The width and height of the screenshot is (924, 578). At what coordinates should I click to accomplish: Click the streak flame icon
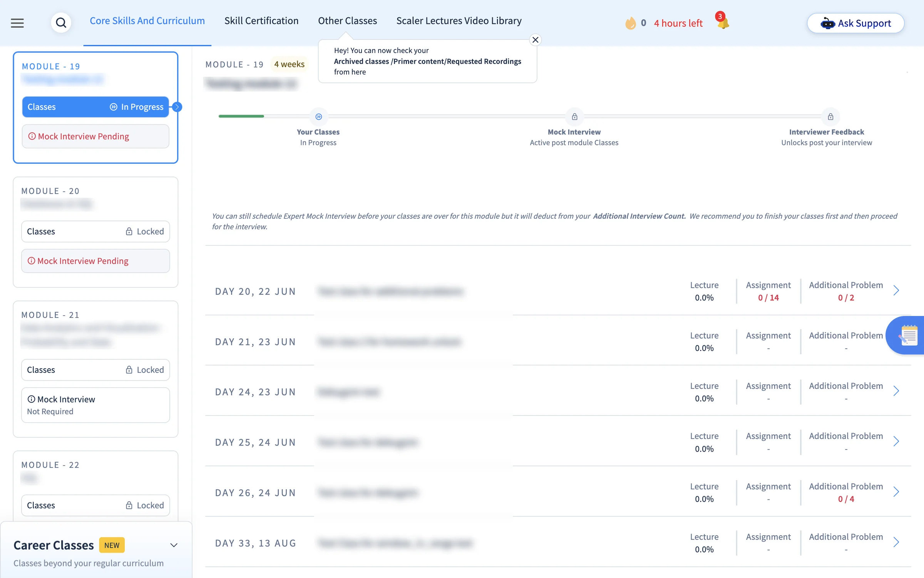click(630, 23)
